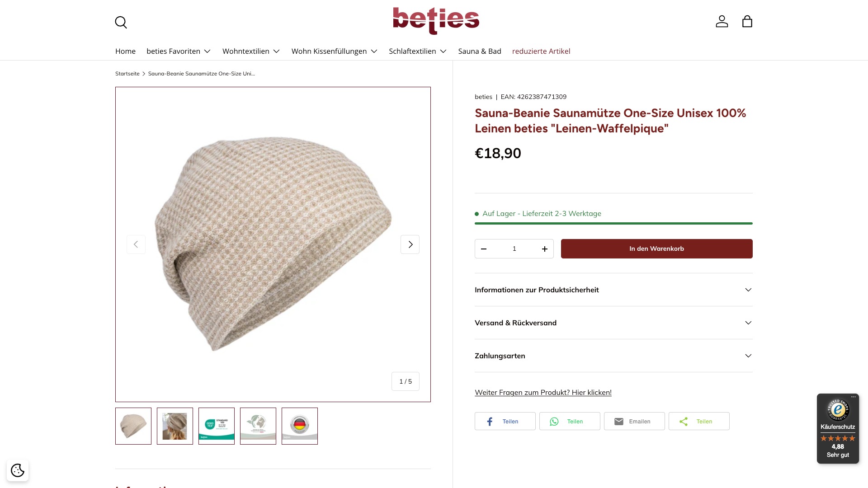The image size is (868, 488).
Task: Add product with In den Warenkorb
Action: [x=656, y=249]
